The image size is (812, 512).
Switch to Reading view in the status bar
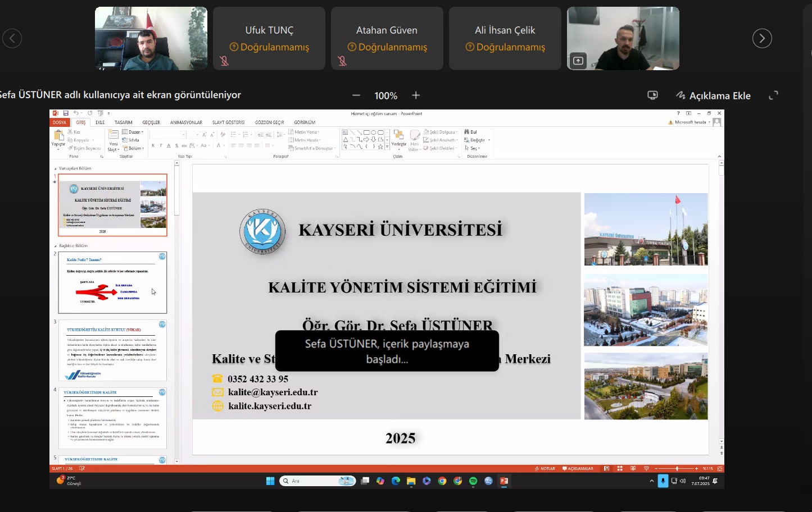[x=633, y=468]
